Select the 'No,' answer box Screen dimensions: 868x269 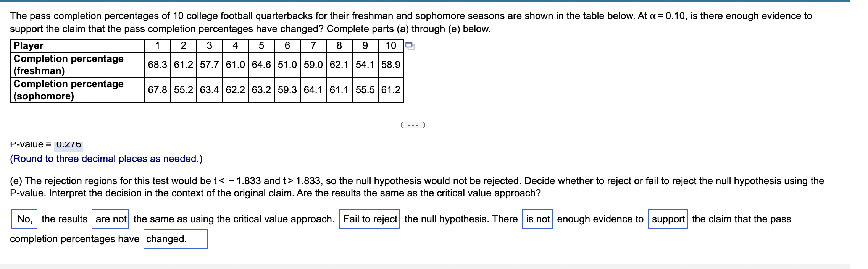point(24,219)
